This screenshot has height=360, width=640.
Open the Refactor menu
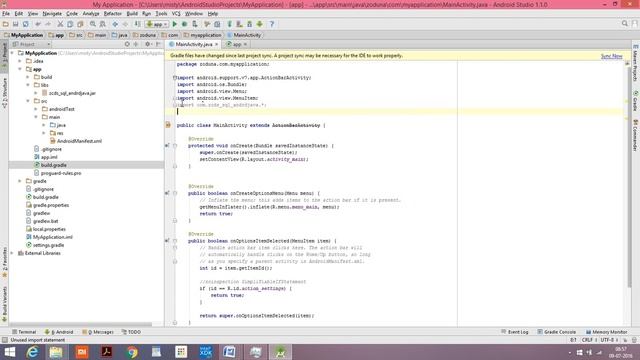click(x=112, y=13)
